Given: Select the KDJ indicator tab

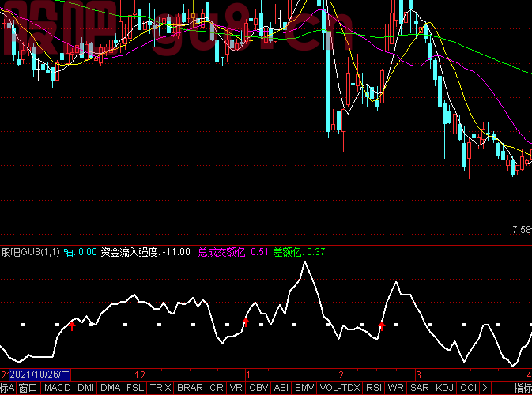Looking at the screenshot, I should pos(444,388).
